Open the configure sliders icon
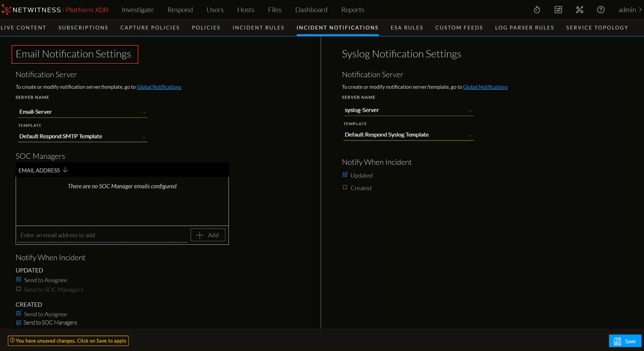This screenshot has height=351, width=644. pyautogui.click(x=558, y=10)
